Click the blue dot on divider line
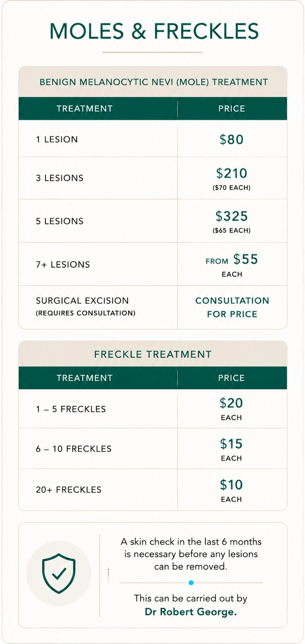This screenshot has height=644, width=305. point(191,582)
